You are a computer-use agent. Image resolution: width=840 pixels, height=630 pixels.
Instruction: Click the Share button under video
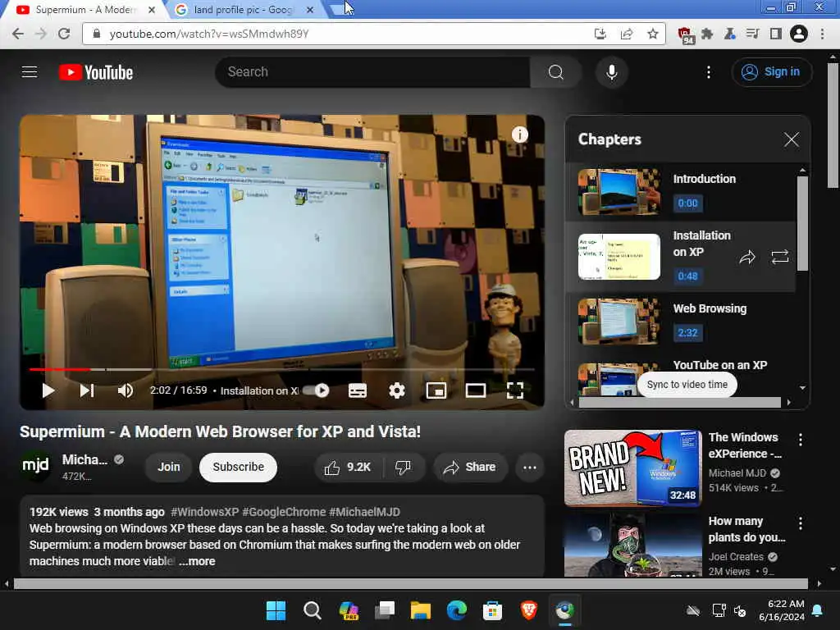point(470,467)
